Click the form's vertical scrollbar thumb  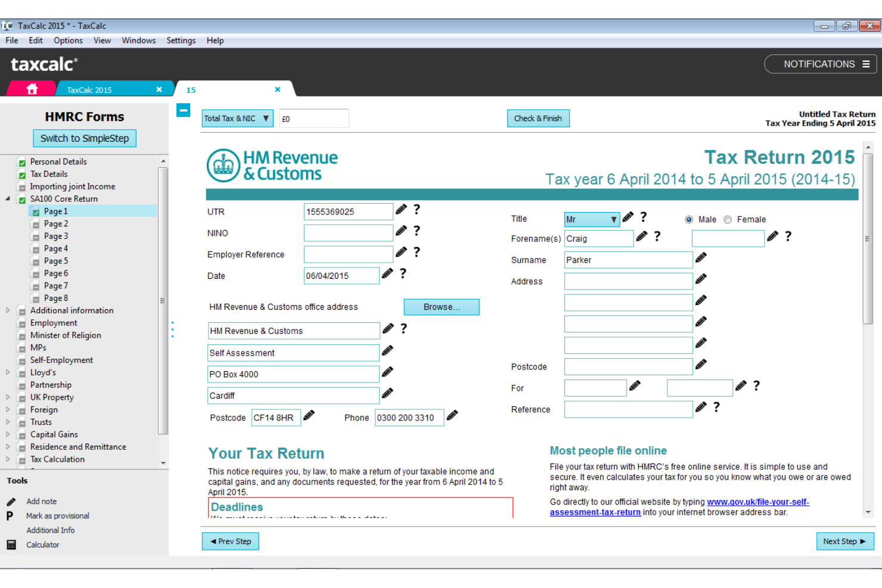click(868, 238)
